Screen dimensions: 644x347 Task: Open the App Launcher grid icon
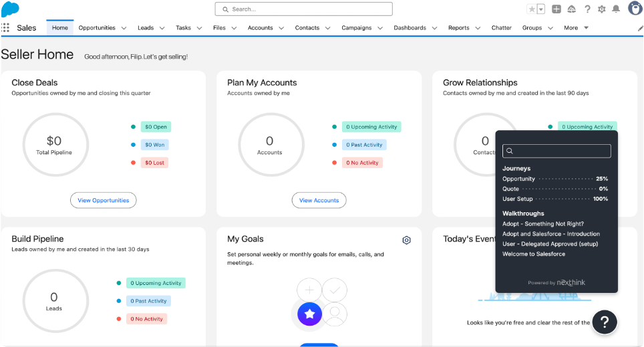6,27
